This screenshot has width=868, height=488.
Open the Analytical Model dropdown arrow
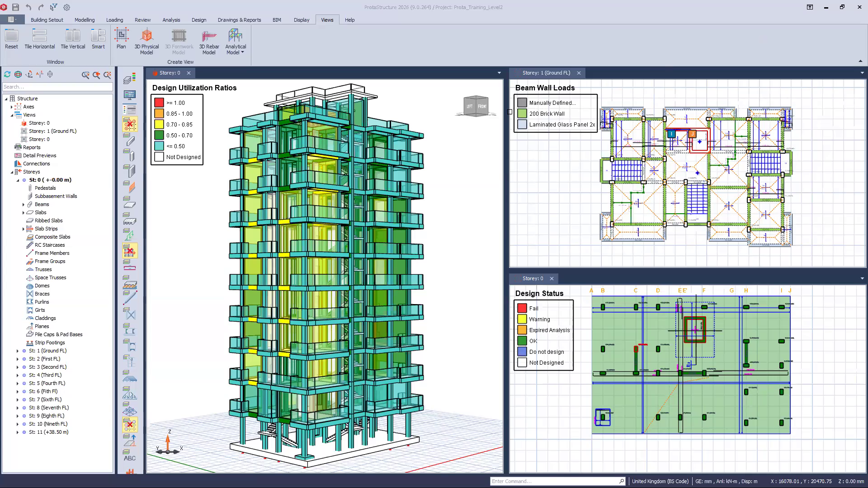click(x=242, y=52)
